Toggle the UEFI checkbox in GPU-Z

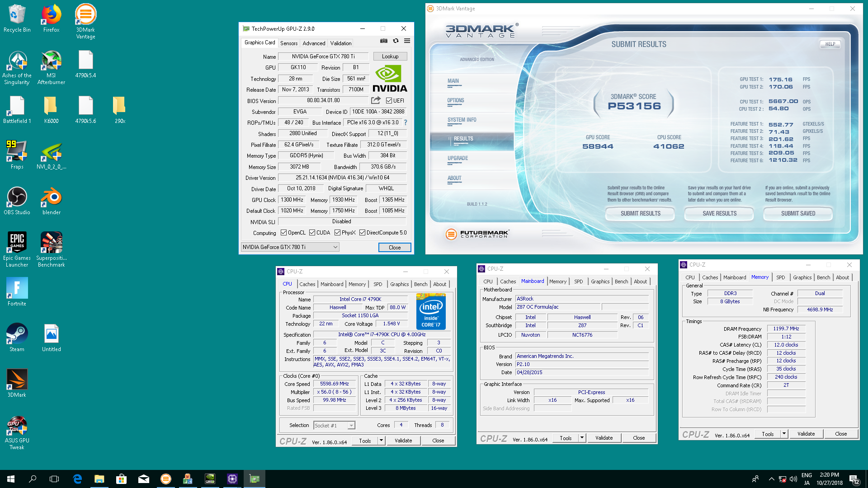pos(389,101)
